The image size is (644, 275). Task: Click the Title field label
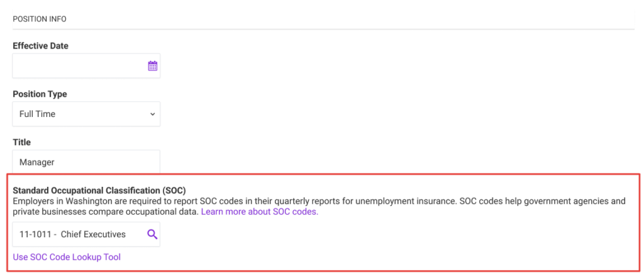22,142
